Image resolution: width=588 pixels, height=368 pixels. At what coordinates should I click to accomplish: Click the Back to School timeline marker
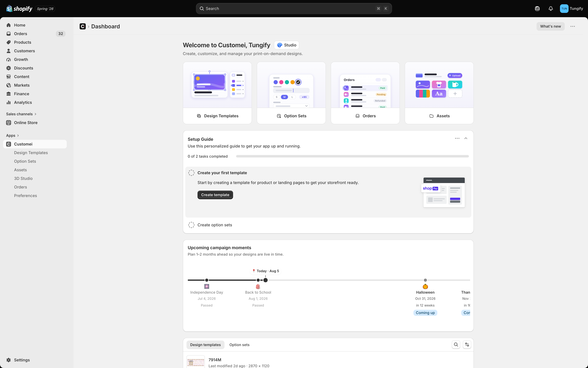258,280
